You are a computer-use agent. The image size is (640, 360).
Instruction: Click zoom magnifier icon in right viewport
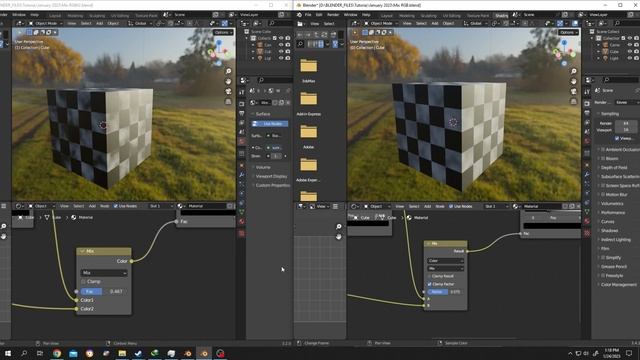(x=574, y=71)
